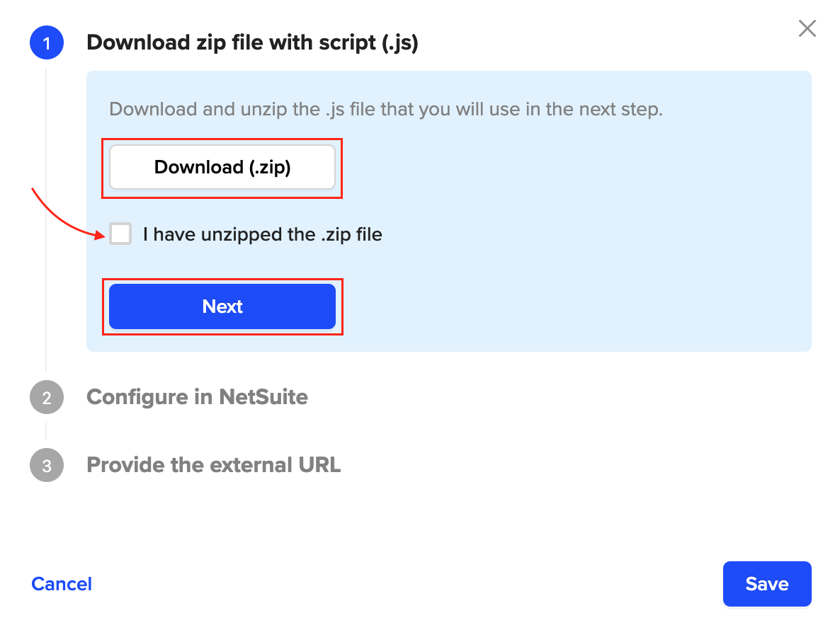Click the 'I have unzipped' label text

(x=262, y=234)
